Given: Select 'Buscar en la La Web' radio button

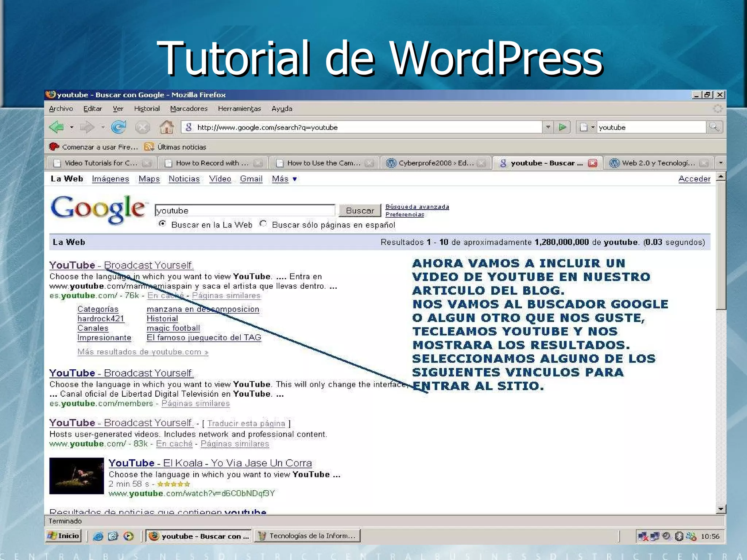Looking at the screenshot, I should click(162, 223).
